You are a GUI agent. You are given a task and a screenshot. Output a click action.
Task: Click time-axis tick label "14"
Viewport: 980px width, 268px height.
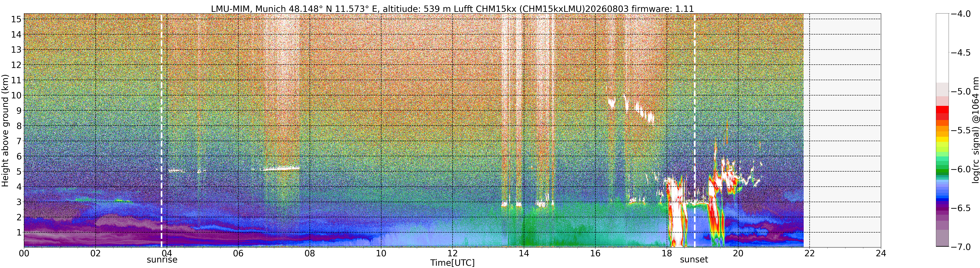524,254
